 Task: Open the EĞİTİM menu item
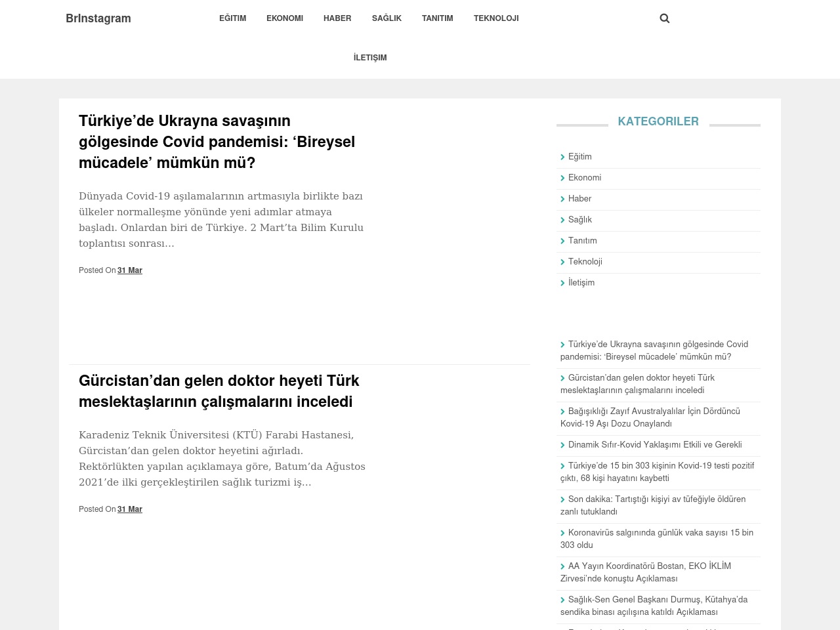point(233,18)
